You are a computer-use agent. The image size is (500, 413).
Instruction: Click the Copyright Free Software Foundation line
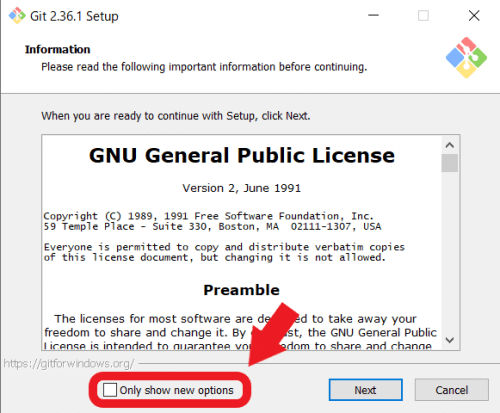point(209,216)
